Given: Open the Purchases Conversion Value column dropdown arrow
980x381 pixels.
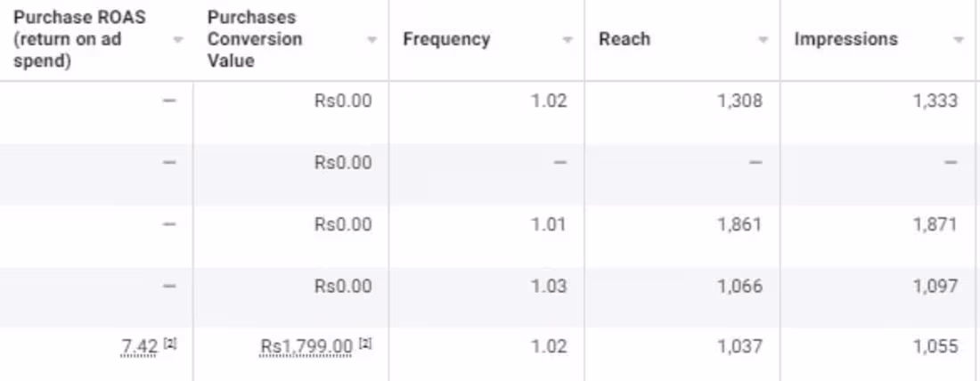Looking at the screenshot, I should click(372, 40).
